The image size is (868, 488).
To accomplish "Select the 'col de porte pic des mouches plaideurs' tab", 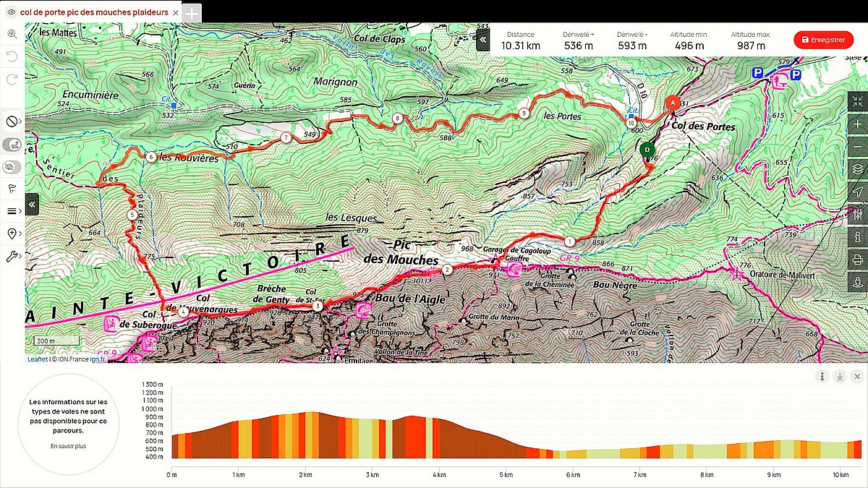I will 94,12.
